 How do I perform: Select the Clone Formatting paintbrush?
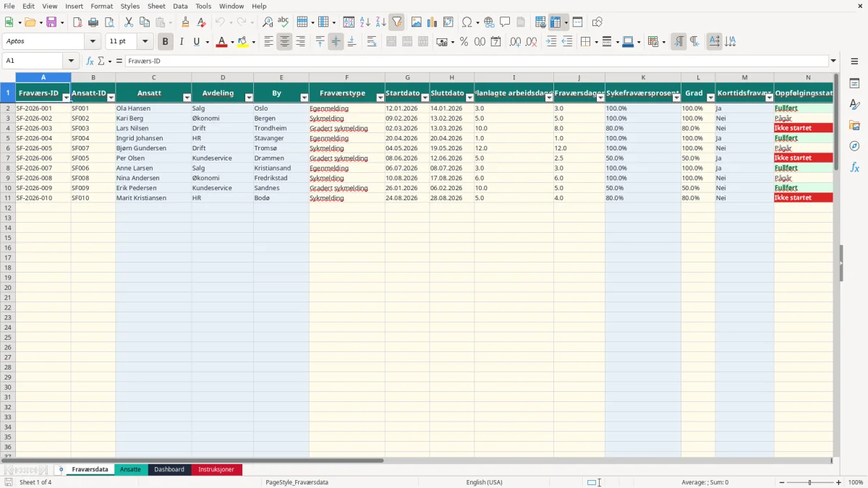[x=186, y=22]
